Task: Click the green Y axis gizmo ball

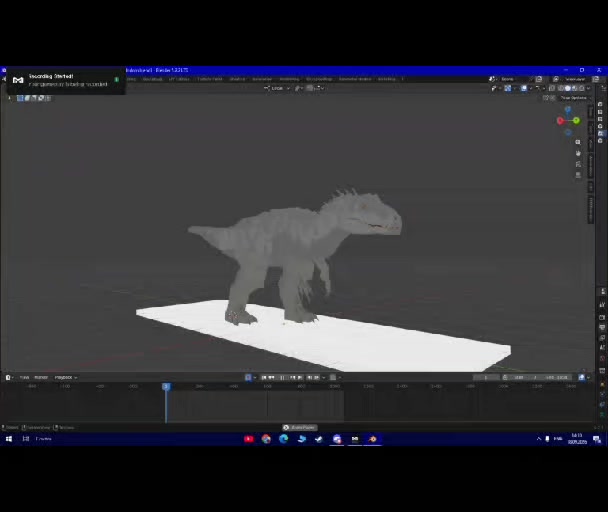Action: coord(577,121)
